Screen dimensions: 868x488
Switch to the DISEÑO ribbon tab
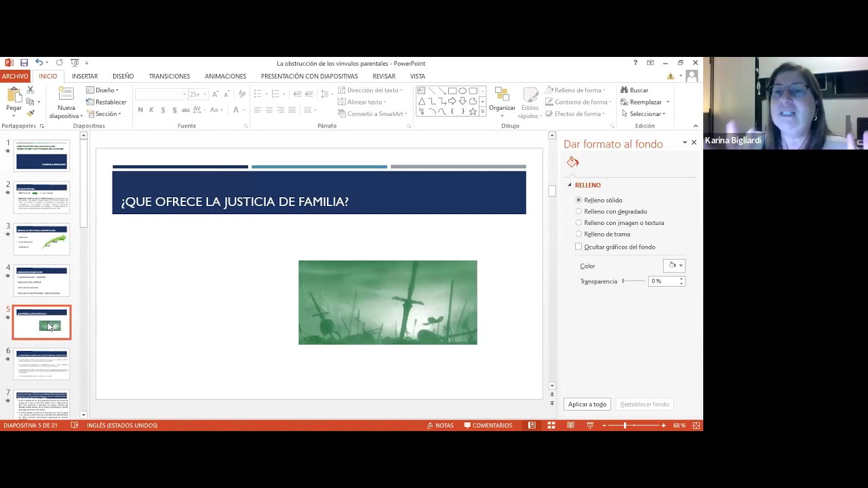[123, 77]
